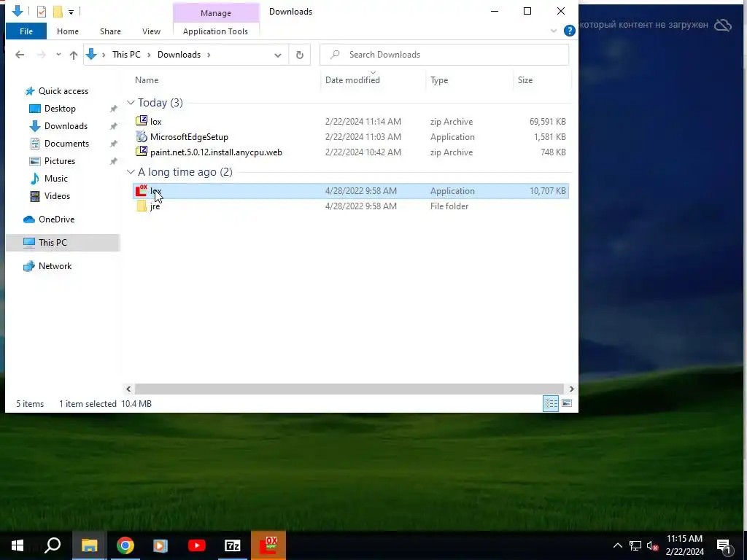Open Videos in the sidebar

pyautogui.click(x=57, y=196)
